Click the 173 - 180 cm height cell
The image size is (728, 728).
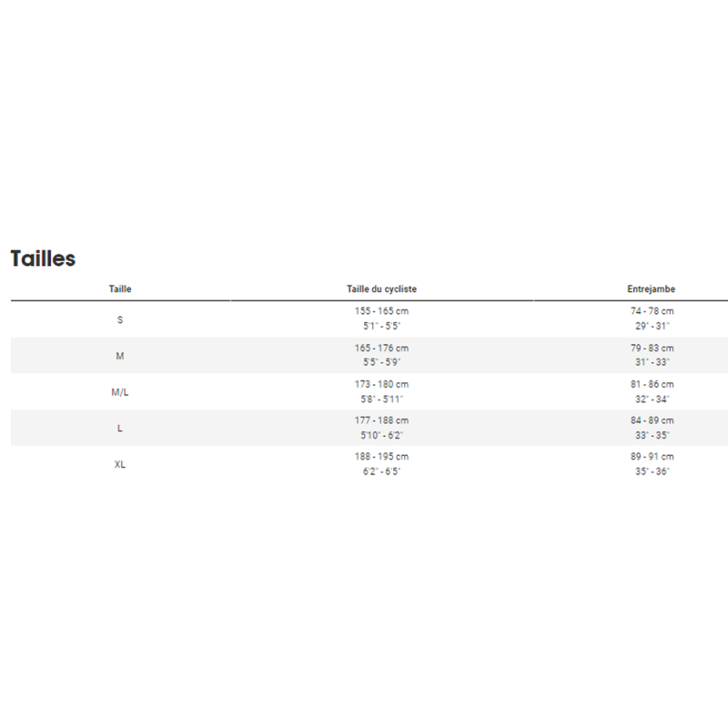pos(381,384)
